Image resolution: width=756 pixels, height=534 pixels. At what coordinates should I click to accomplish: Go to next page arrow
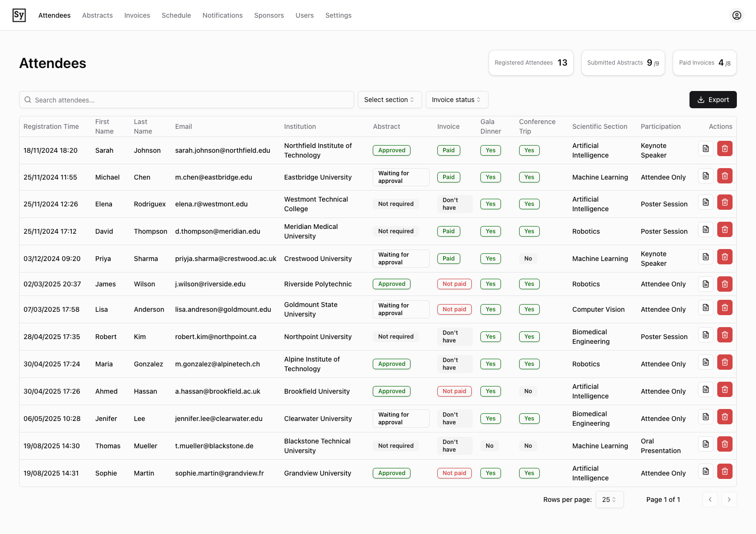coord(729,500)
